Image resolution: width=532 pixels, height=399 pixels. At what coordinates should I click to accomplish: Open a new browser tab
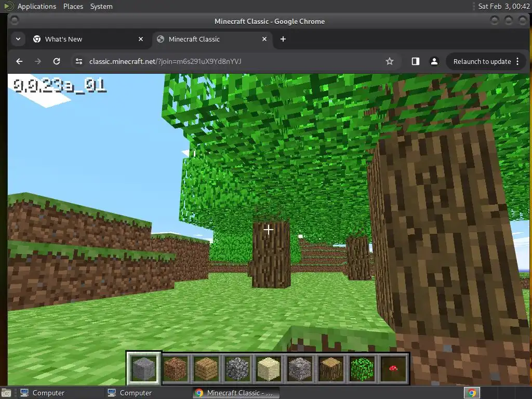click(x=283, y=39)
